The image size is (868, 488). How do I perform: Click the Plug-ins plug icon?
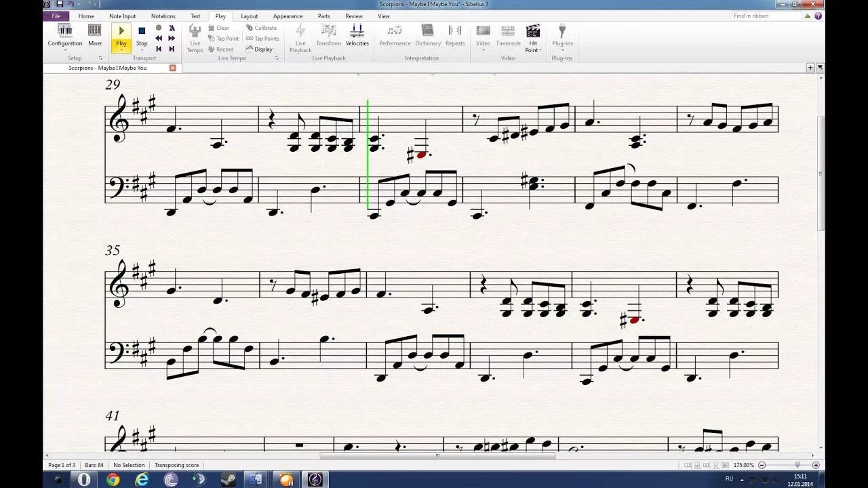coord(562,30)
